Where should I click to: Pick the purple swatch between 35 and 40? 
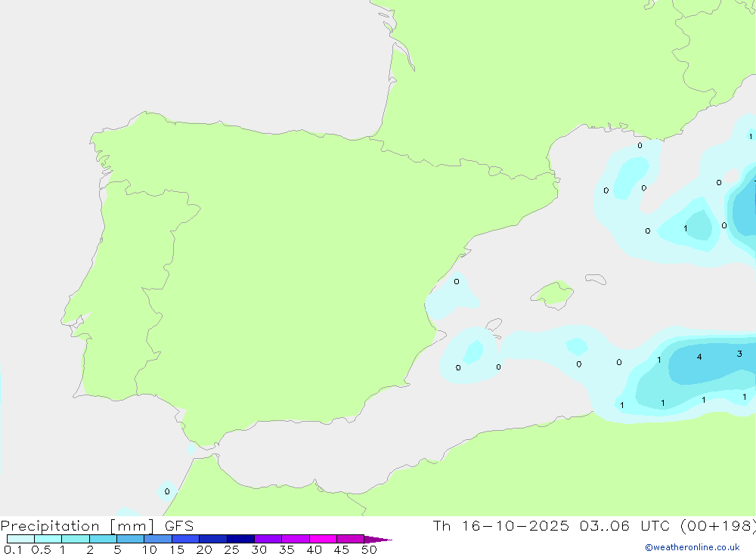click(296, 539)
